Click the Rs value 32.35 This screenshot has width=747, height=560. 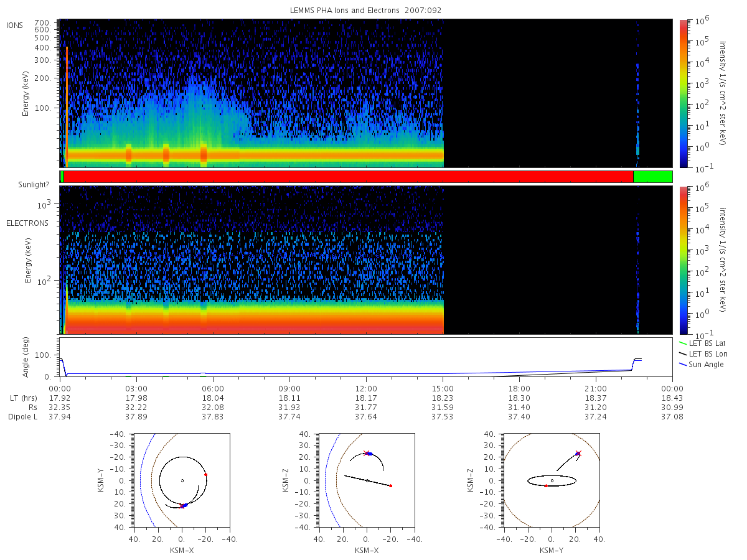60,407
